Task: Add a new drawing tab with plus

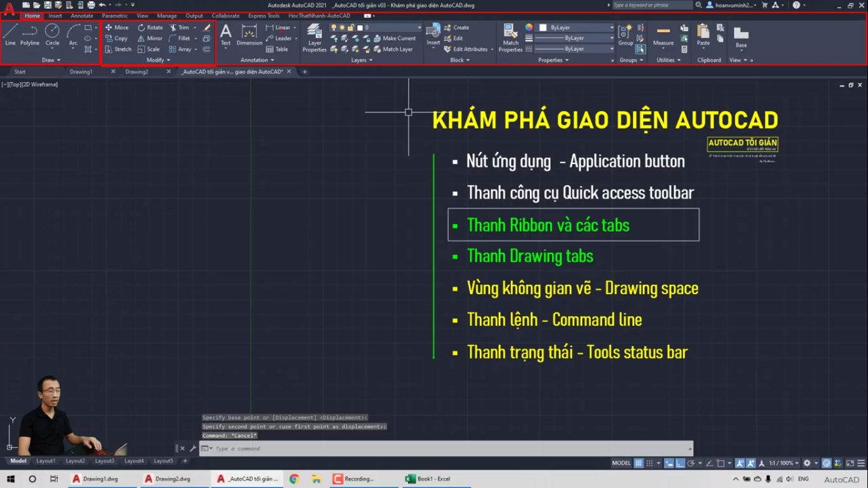Action: click(304, 72)
